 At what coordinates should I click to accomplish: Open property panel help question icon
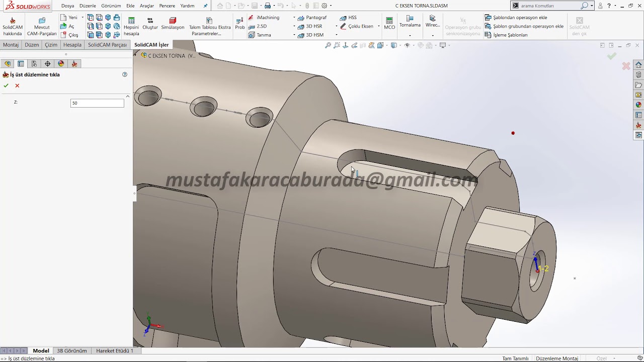pos(125,74)
